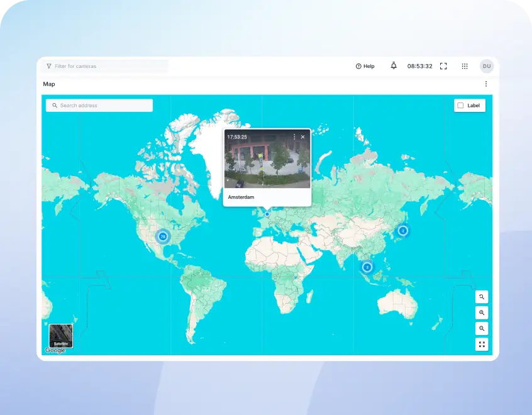Click the magnifier icon in Search address
Screen dimensions: 532x415
55,106
